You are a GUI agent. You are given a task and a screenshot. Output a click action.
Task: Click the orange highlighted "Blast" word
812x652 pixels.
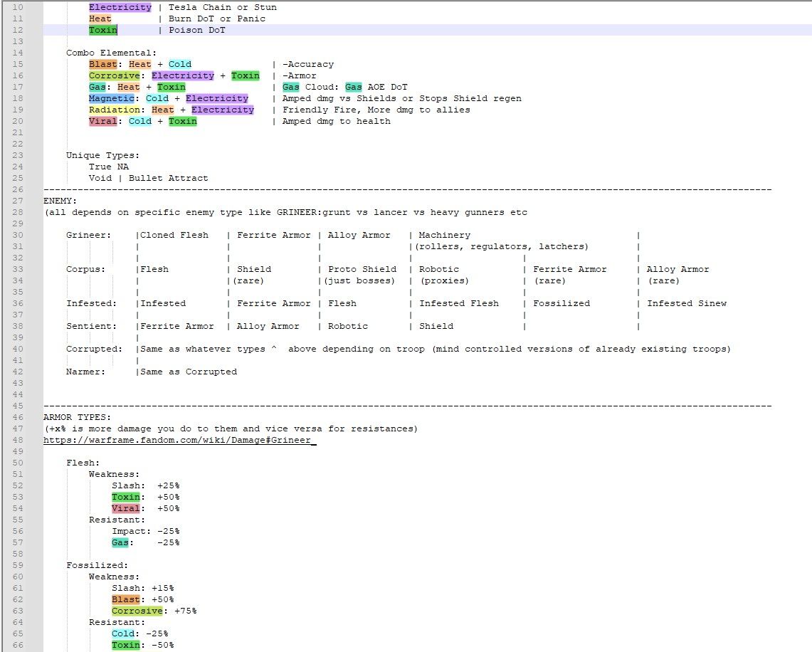[103, 64]
